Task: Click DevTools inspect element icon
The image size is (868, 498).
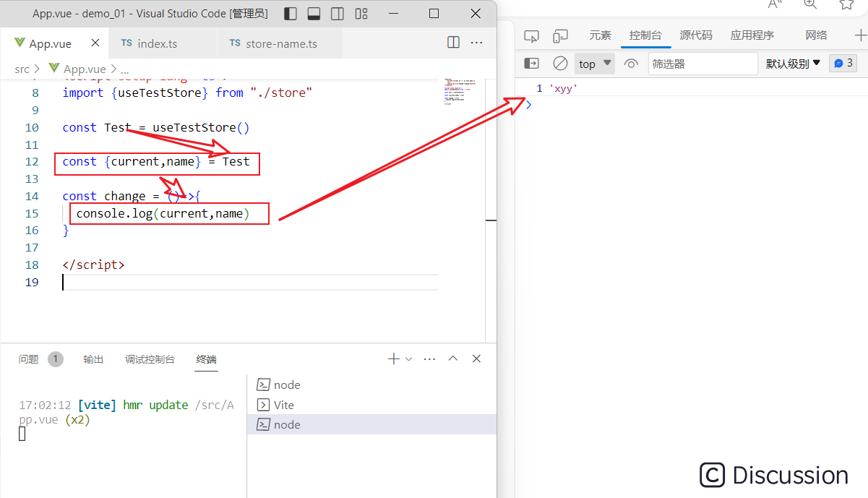Action: [531, 35]
